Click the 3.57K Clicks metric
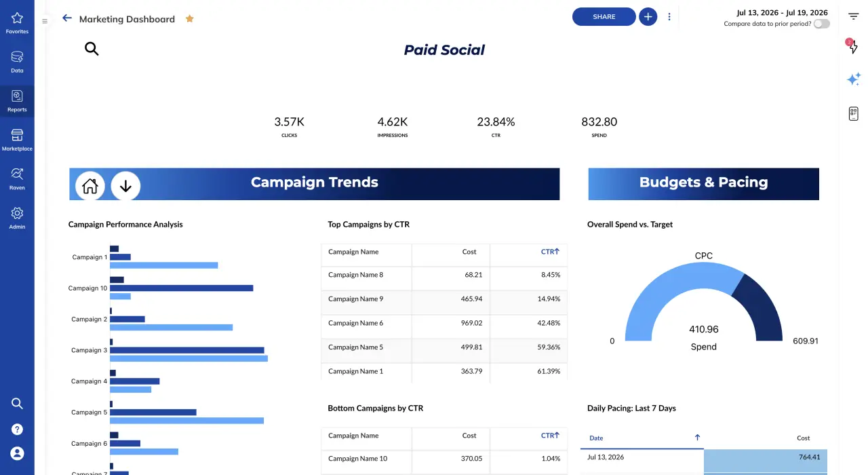 click(x=290, y=126)
